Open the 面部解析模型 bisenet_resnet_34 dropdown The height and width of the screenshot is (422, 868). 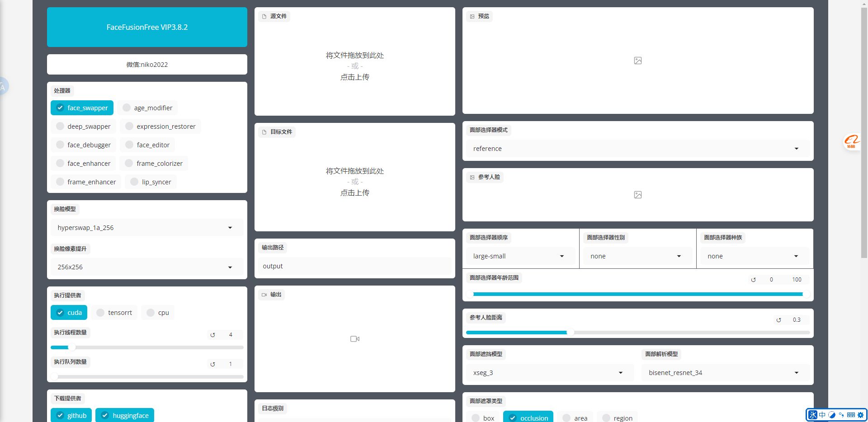[726, 373]
